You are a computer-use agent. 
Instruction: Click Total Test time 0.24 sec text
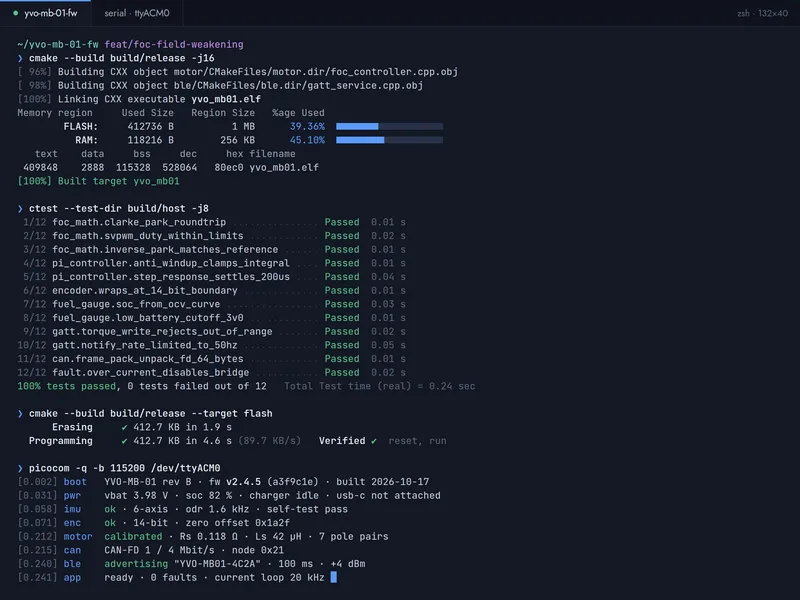click(x=380, y=386)
